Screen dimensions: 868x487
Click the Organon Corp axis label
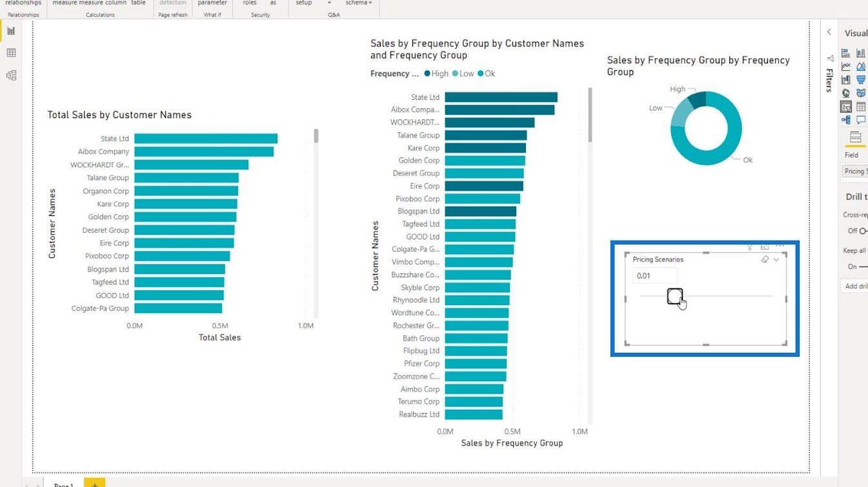click(106, 191)
